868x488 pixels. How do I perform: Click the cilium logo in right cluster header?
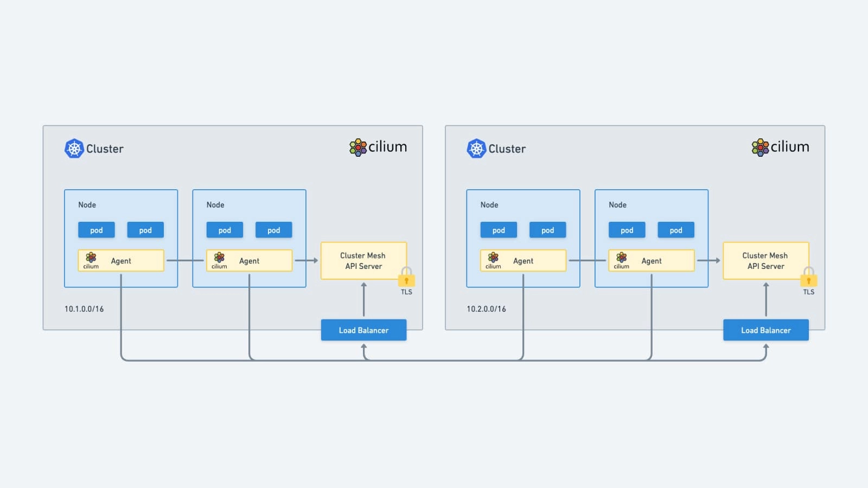tap(780, 147)
